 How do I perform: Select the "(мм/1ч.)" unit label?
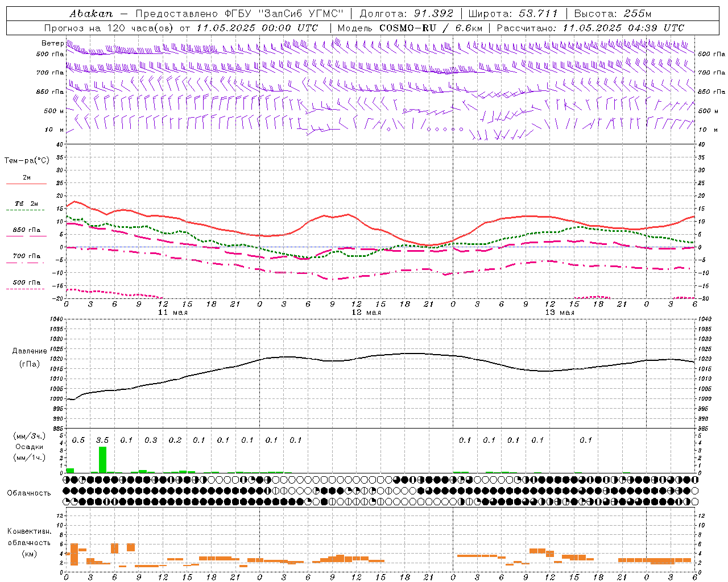point(30,458)
